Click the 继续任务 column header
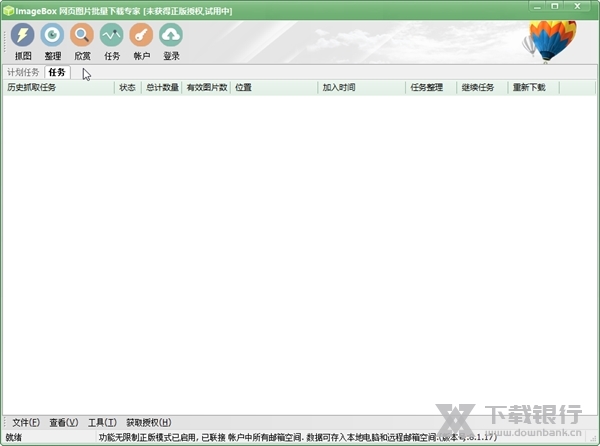This screenshot has width=600, height=446. tap(483, 88)
